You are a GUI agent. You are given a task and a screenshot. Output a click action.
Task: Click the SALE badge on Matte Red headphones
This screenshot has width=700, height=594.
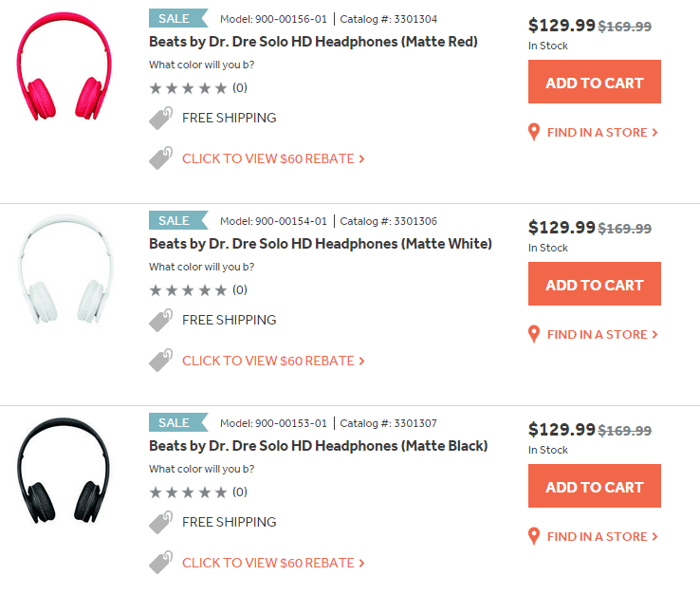[178, 18]
